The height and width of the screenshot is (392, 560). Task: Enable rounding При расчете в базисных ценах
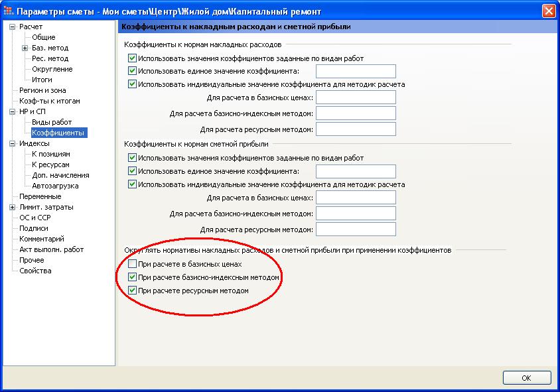point(132,264)
